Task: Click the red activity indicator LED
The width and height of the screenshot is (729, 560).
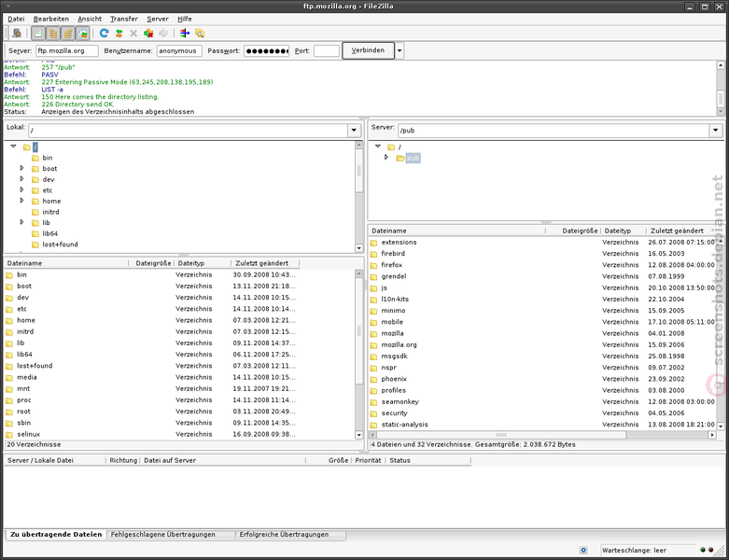Action: pyautogui.click(x=710, y=550)
